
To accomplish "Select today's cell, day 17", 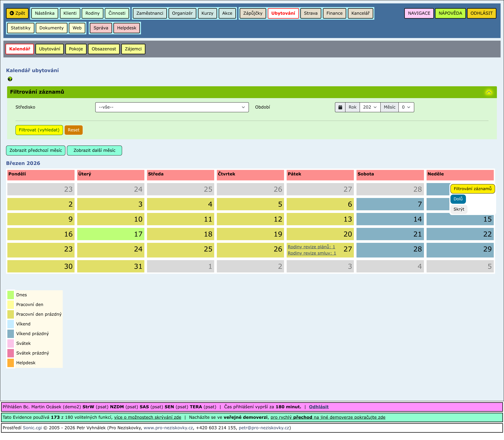I will pos(111,234).
